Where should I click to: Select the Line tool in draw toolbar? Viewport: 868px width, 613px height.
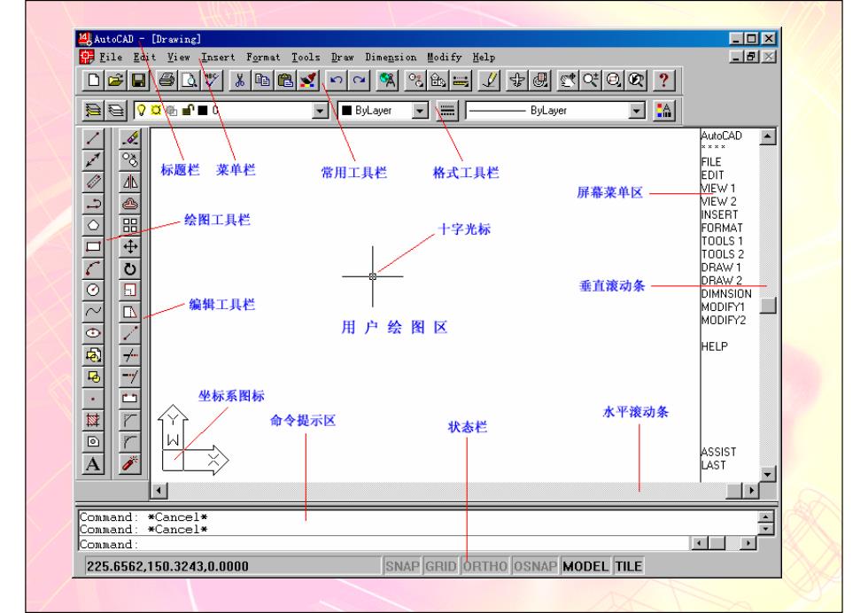coord(93,138)
